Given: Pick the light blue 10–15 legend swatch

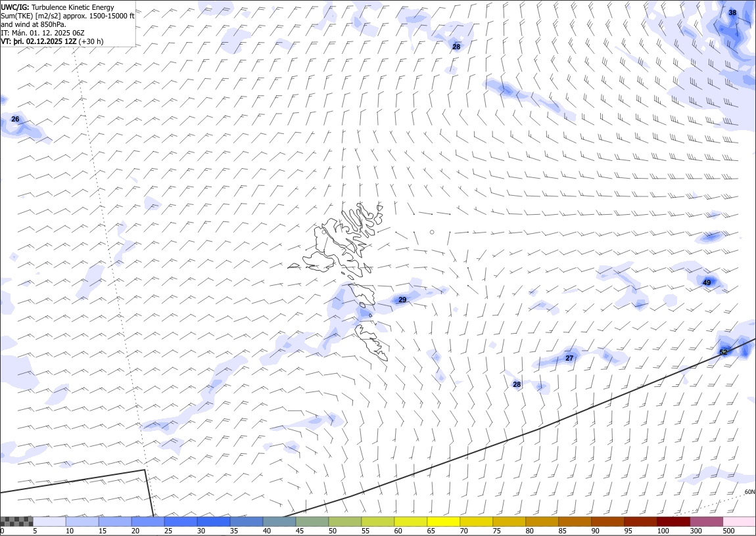Looking at the screenshot, I should click(82, 522).
